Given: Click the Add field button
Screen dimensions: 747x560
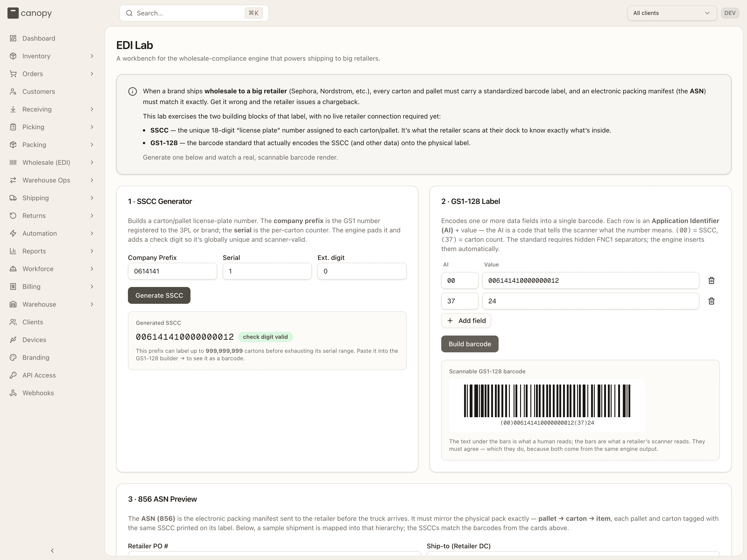Looking at the screenshot, I should [x=466, y=321].
